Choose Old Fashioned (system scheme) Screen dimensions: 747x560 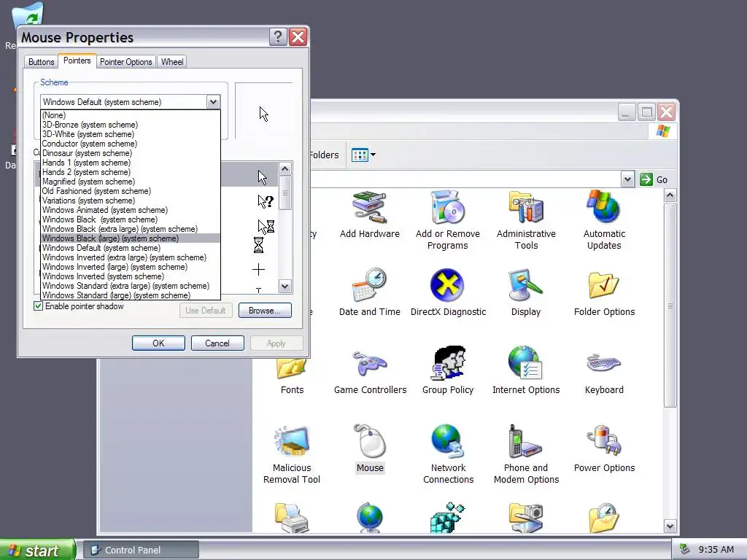tap(131, 191)
